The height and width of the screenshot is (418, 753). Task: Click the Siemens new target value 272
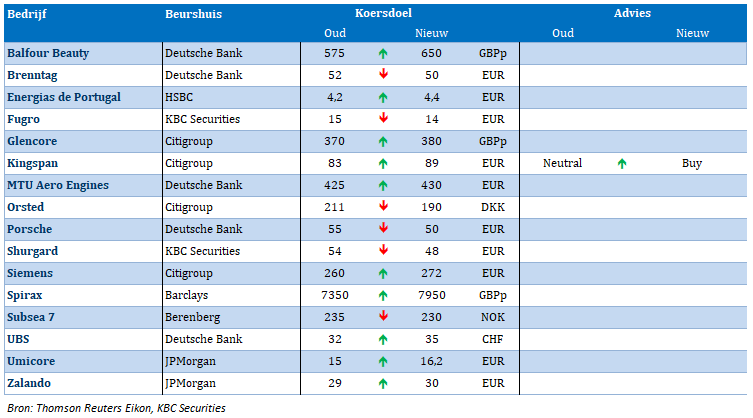[x=431, y=273]
